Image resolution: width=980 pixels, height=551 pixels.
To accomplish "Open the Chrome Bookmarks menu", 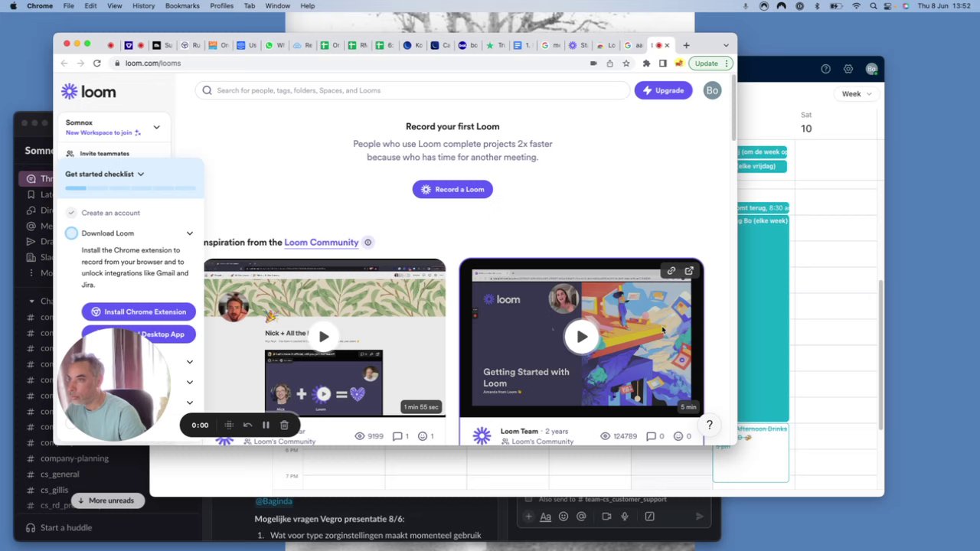I will point(182,6).
